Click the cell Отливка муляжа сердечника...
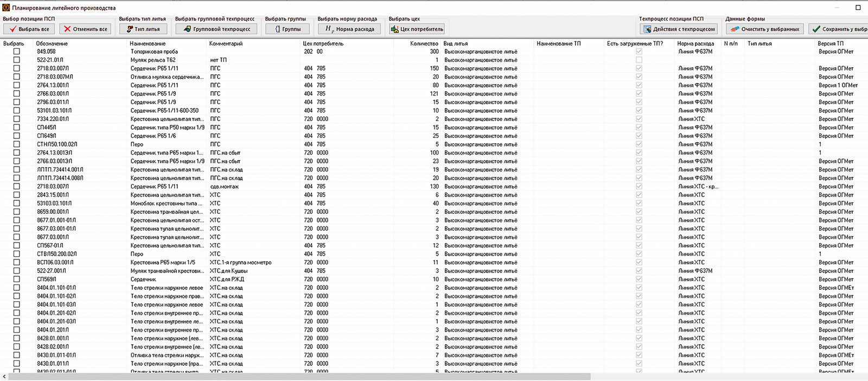 (x=167, y=77)
